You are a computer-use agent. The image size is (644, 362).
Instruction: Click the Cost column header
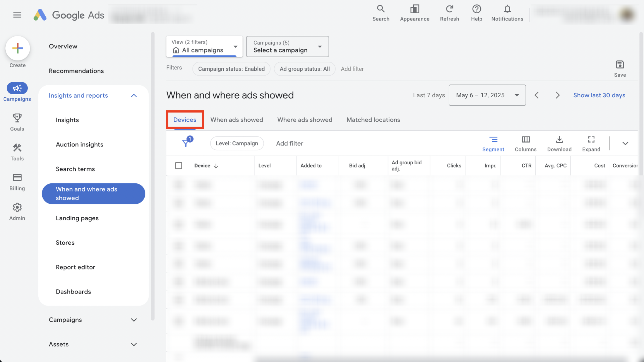pyautogui.click(x=600, y=166)
